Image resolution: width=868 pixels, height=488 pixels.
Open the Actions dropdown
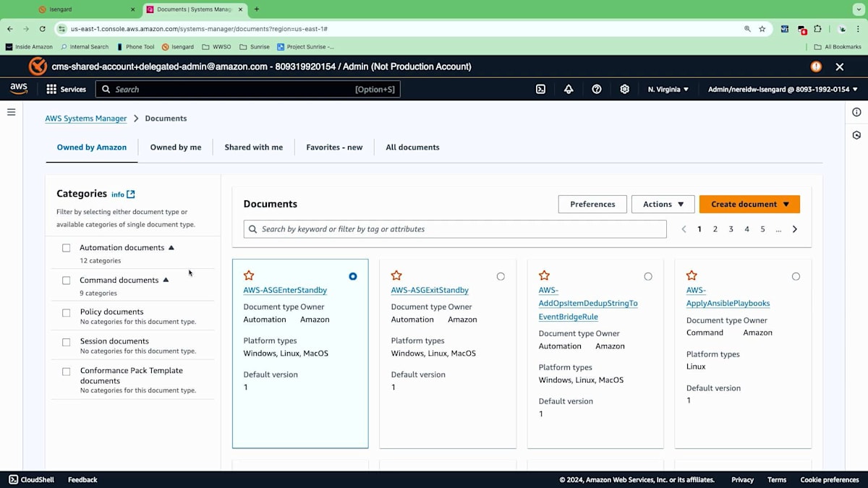[663, 204]
